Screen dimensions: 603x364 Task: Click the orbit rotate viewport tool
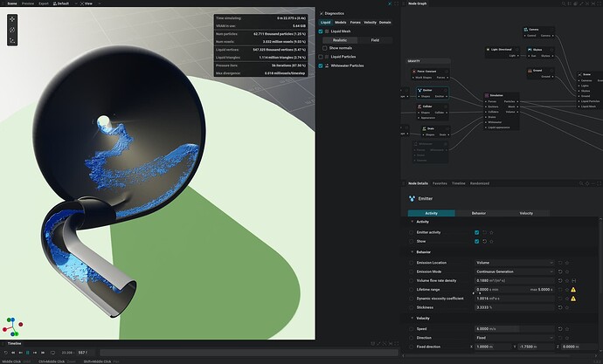(13, 30)
